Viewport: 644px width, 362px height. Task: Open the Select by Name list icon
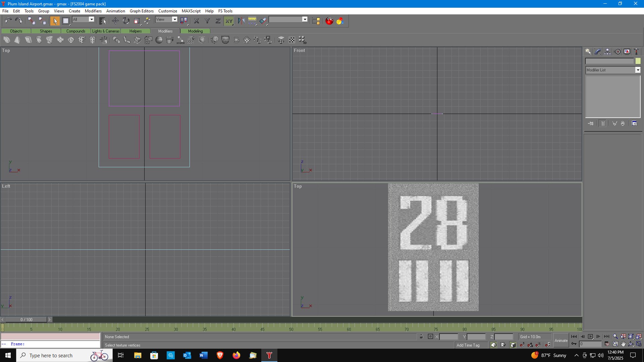103,21
